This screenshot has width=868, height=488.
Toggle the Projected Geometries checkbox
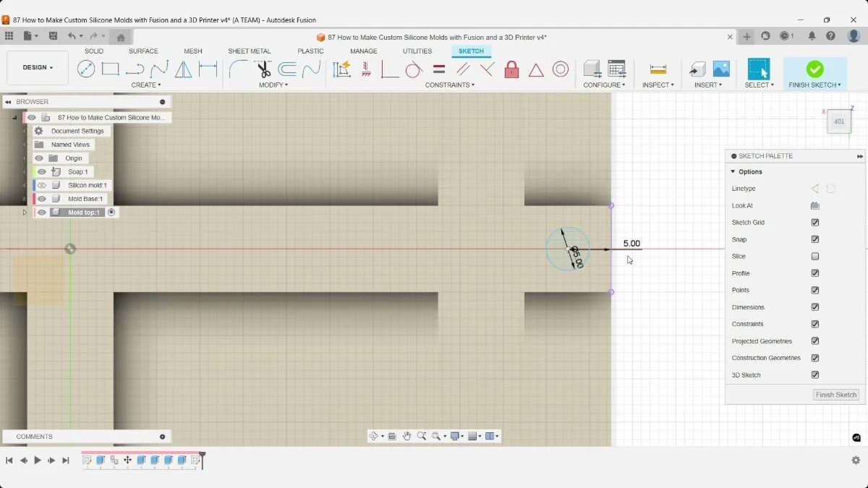(x=815, y=341)
